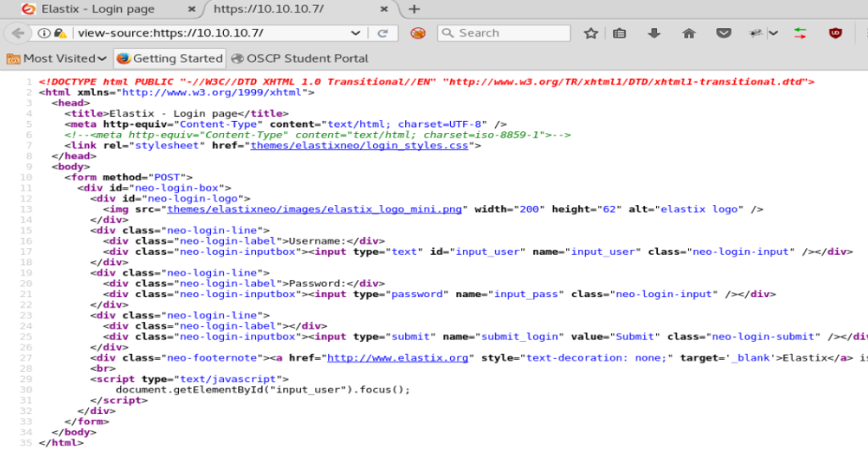Bookmark this page with the star icon

click(591, 33)
